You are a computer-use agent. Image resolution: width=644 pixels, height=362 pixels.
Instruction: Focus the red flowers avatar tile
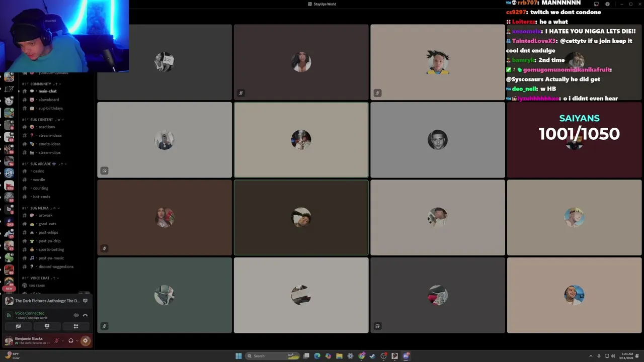(x=165, y=218)
